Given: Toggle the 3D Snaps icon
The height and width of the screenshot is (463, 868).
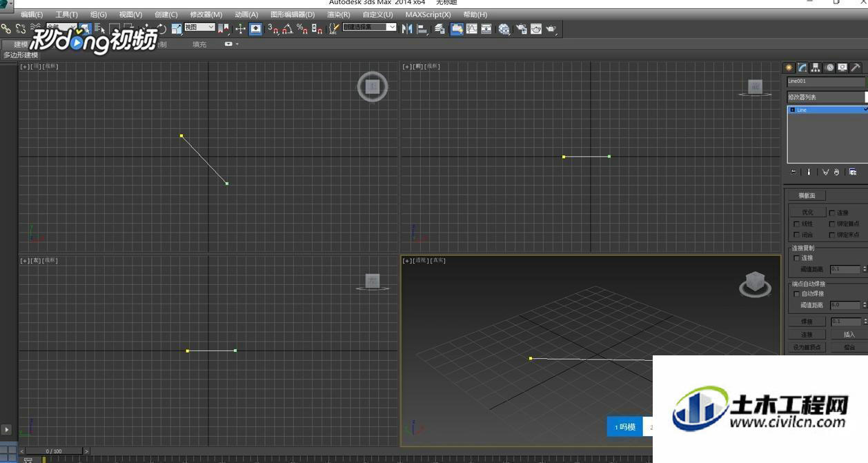Looking at the screenshot, I should 273,29.
